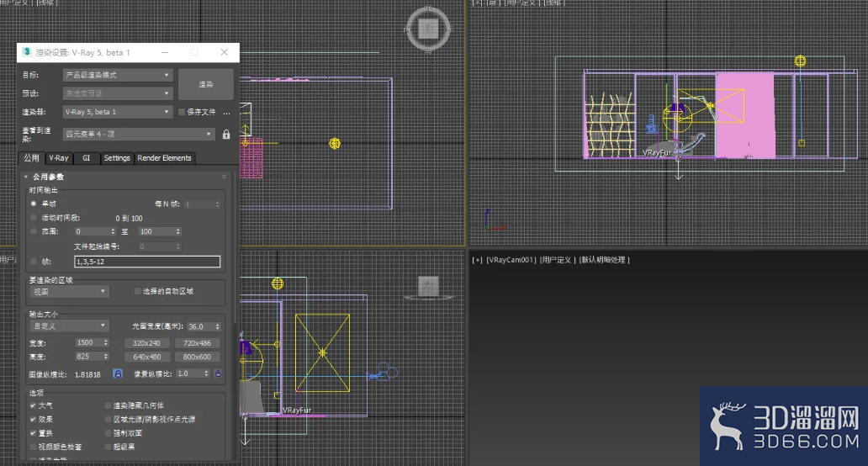This screenshot has width=868, height=466.
Task: Click the 渲染 render button
Action: [206, 84]
